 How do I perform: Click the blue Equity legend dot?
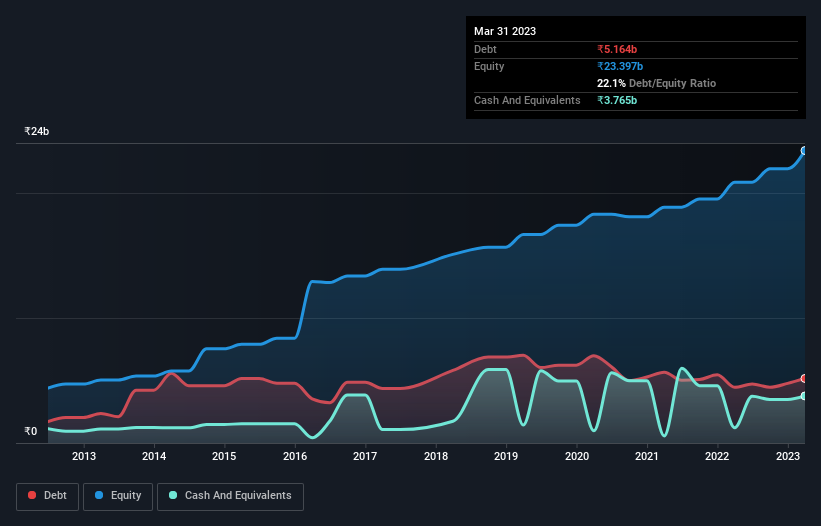[x=99, y=495]
